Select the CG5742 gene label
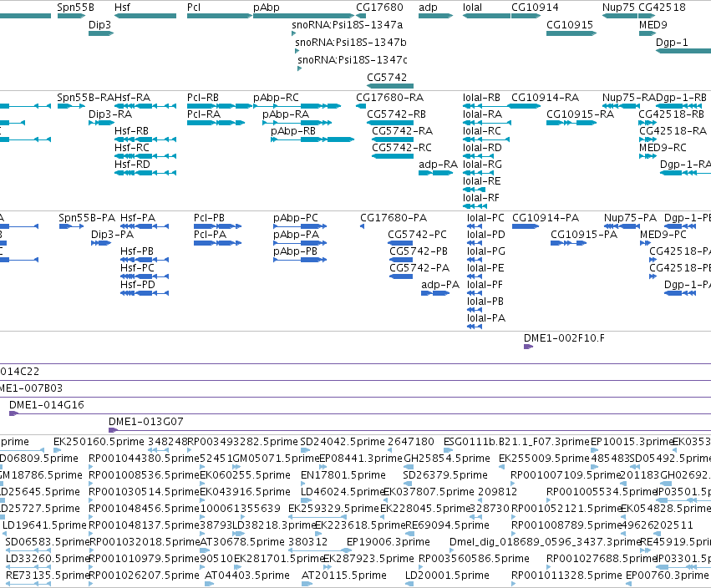This screenshot has height=588, width=711. point(387,77)
